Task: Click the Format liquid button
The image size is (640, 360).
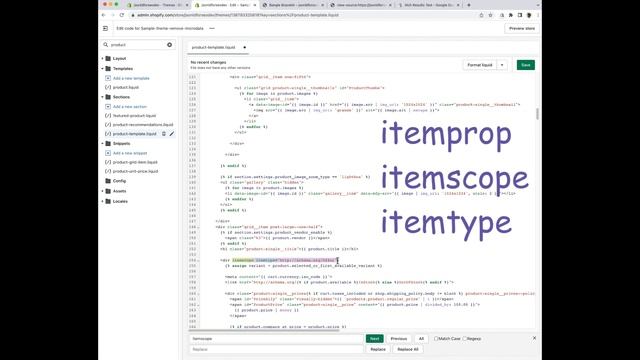Action: coord(480,65)
